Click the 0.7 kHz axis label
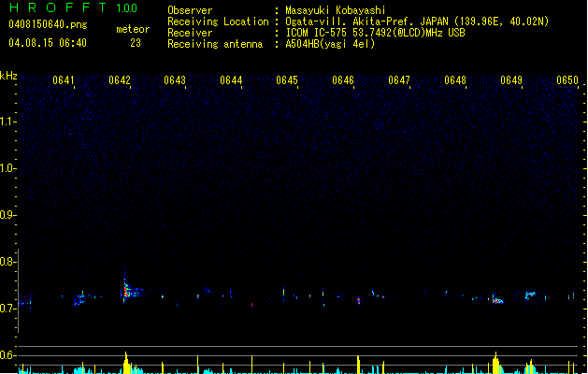This screenshot has height=374, width=588. pyautogui.click(x=7, y=309)
